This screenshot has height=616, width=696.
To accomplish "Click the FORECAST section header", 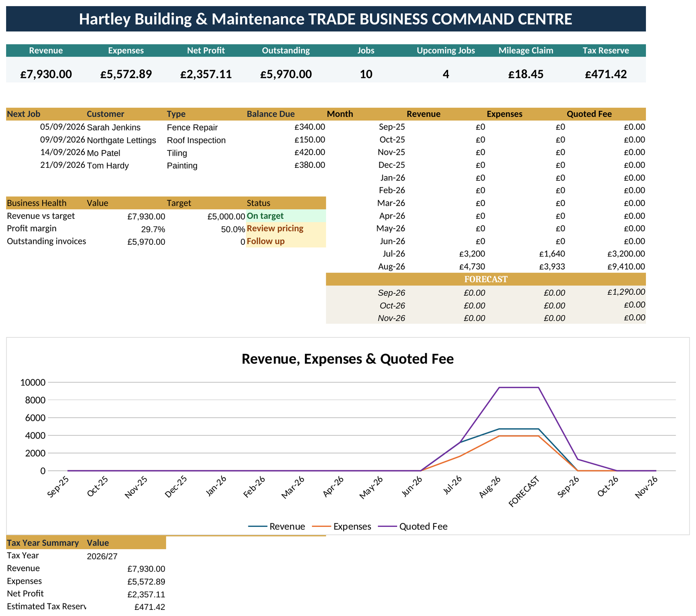I will point(486,279).
